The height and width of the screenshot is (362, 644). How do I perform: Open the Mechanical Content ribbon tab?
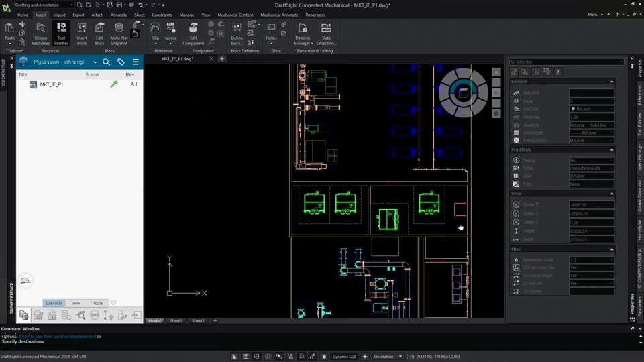tap(235, 15)
